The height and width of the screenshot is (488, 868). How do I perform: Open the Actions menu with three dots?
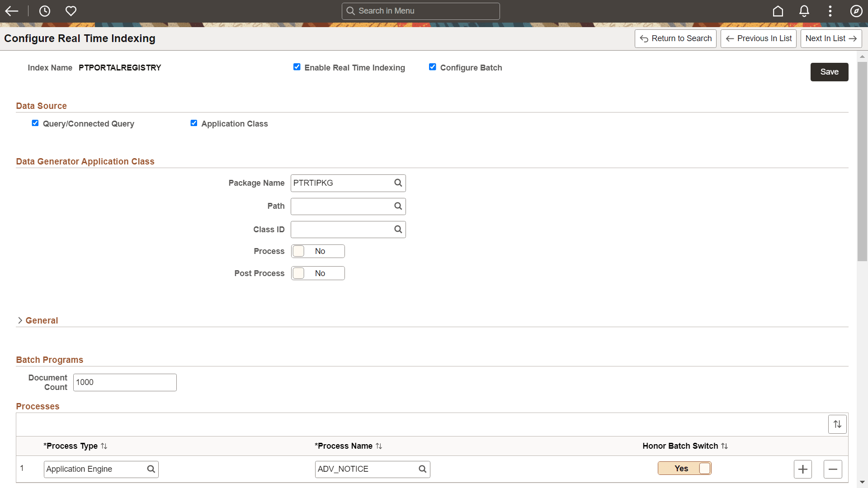coord(830,11)
